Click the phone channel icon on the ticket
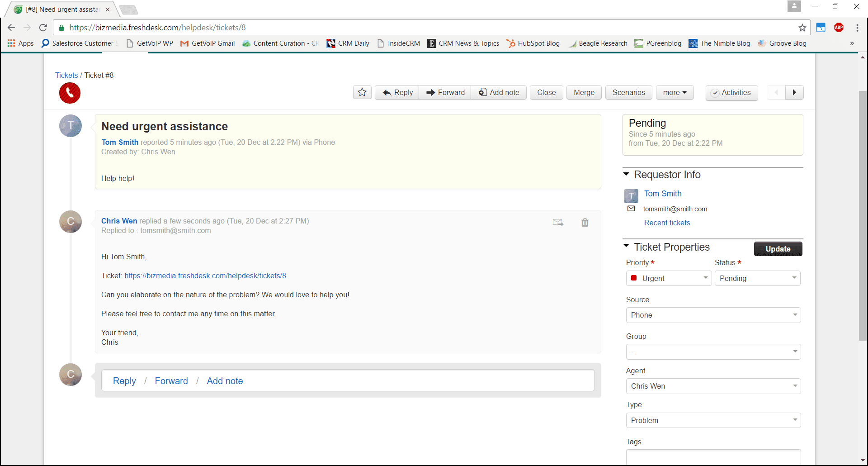868x466 pixels. 70,93
